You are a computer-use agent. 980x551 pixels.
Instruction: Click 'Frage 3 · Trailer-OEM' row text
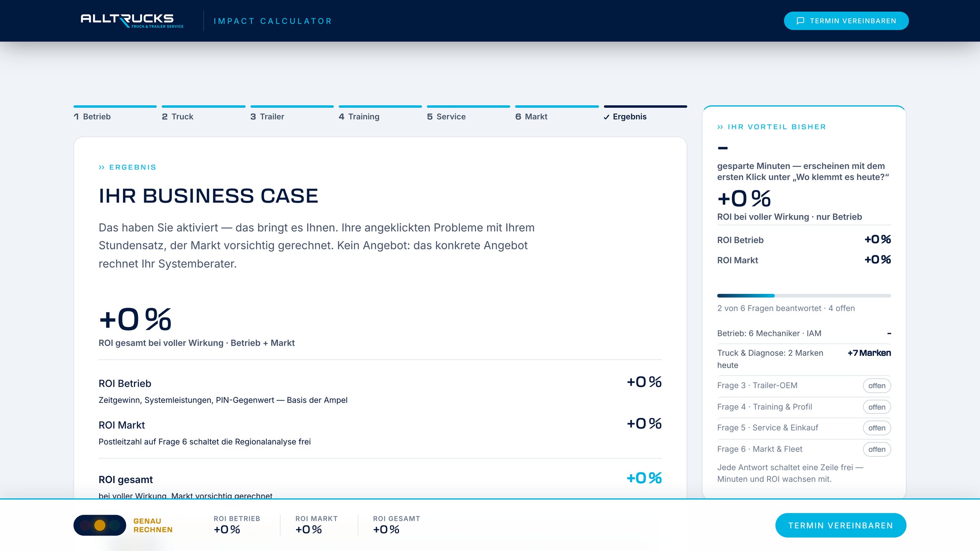757,385
